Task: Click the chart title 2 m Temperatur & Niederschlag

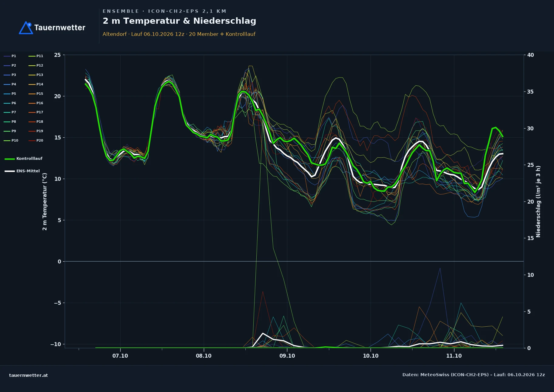Action: point(180,21)
